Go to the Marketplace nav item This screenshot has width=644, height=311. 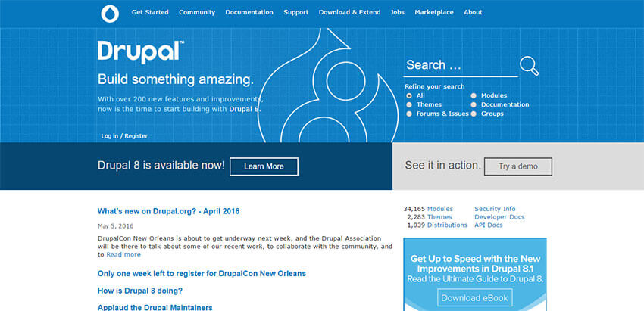[x=434, y=13]
